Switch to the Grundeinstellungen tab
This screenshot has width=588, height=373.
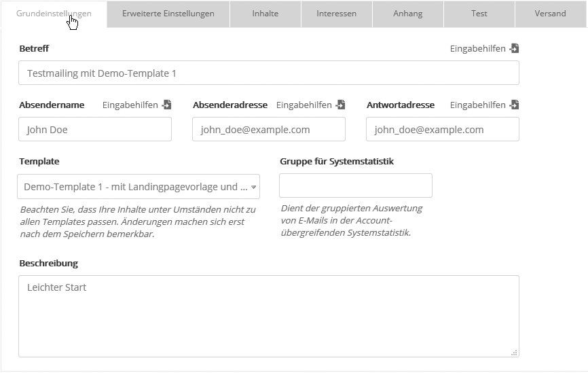54,14
